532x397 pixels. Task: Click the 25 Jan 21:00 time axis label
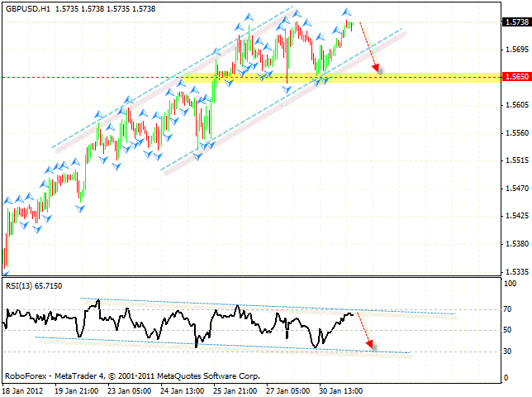[x=235, y=391]
